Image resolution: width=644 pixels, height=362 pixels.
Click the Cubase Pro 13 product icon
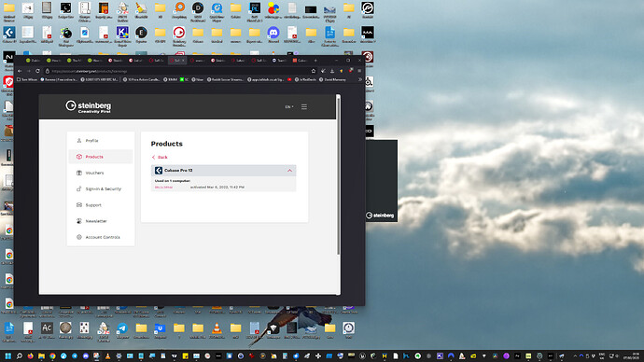(x=158, y=171)
